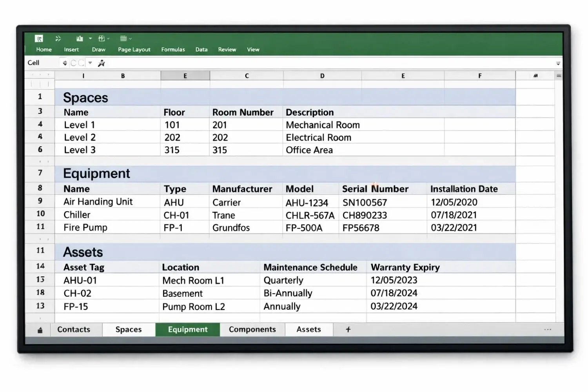Click the sheet navigation icon left of Contacts tab
Image resolution: width=588 pixels, height=392 pixels.
(x=41, y=330)
